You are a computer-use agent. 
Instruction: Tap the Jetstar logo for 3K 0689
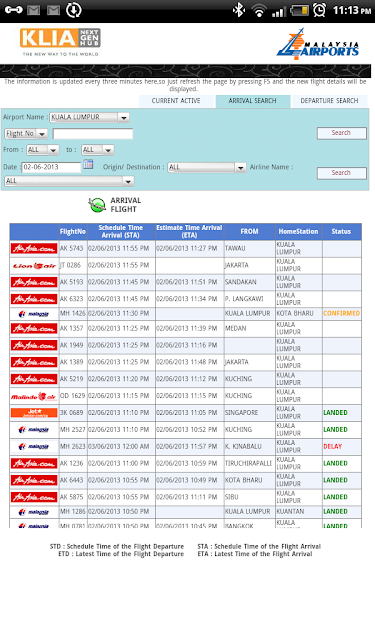pos(34,413)
